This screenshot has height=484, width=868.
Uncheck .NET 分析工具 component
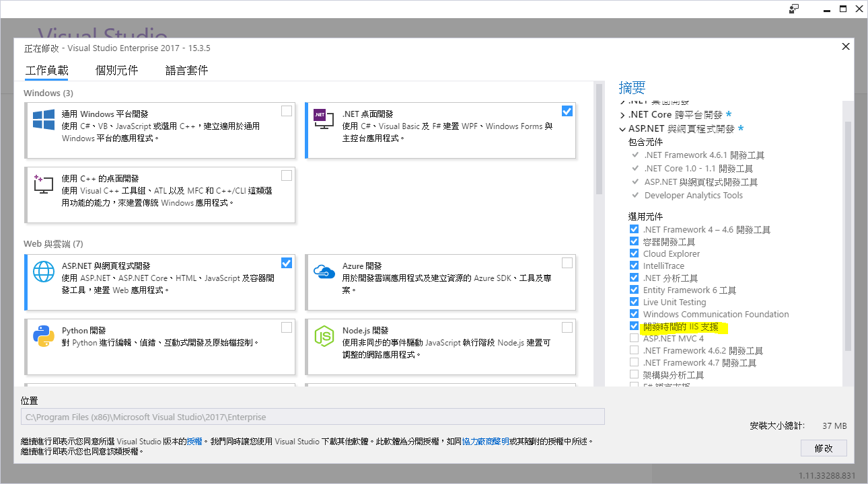634,278
